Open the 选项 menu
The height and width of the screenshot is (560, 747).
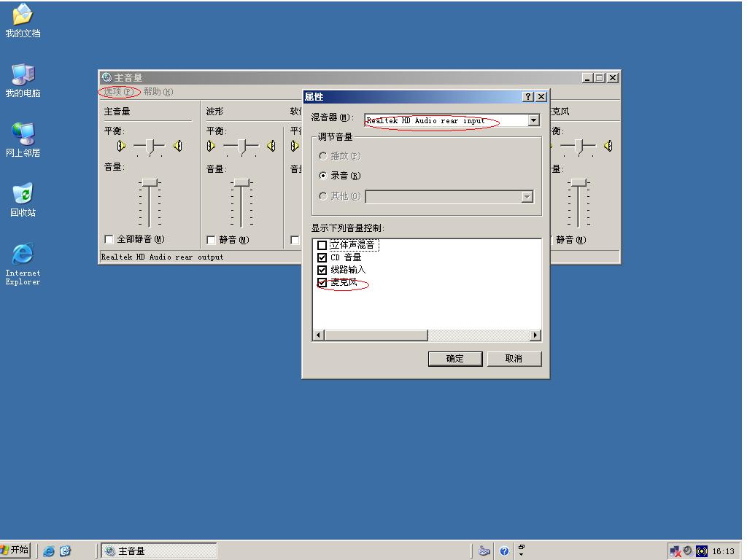(119, 91)
